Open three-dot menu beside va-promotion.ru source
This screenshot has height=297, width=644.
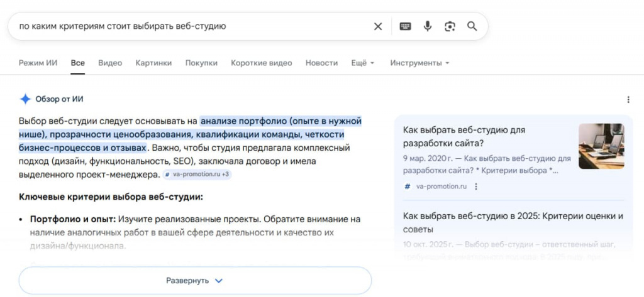pyautogui.click(x=476, y=186)
